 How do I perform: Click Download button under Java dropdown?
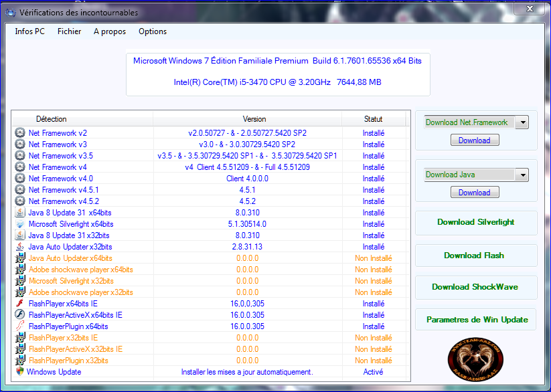(x=475, y=193)
